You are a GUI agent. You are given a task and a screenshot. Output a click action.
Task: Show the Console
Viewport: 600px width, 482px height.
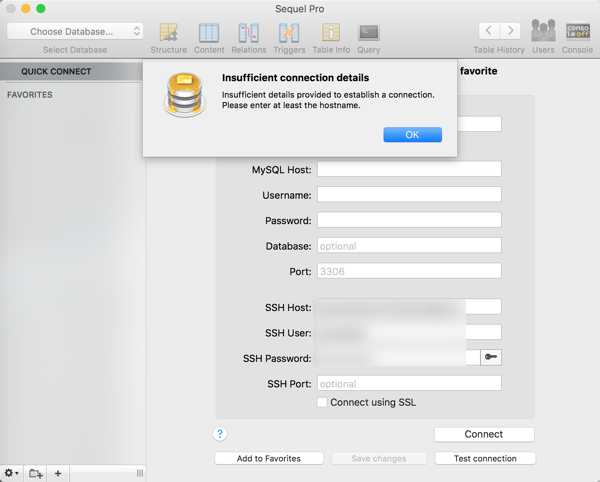click(x=577, y=37)
